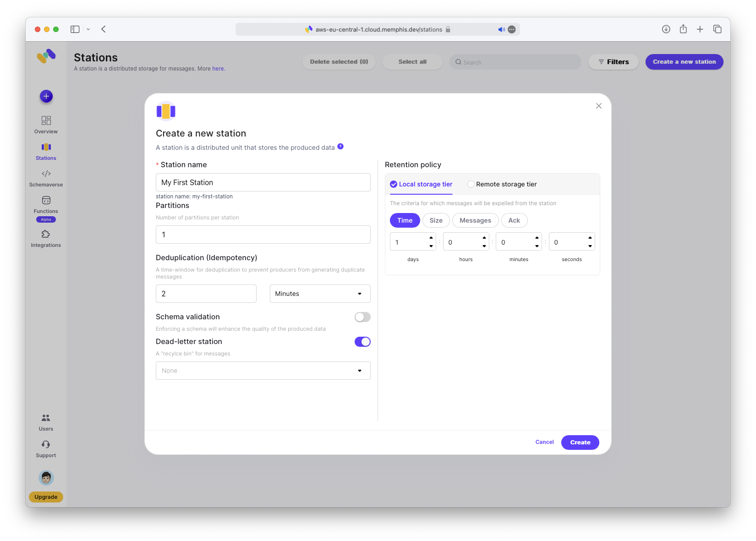Open Integrations puzzle icon
The height and width of the screenshot is (541, 756).
pos(46,234)
